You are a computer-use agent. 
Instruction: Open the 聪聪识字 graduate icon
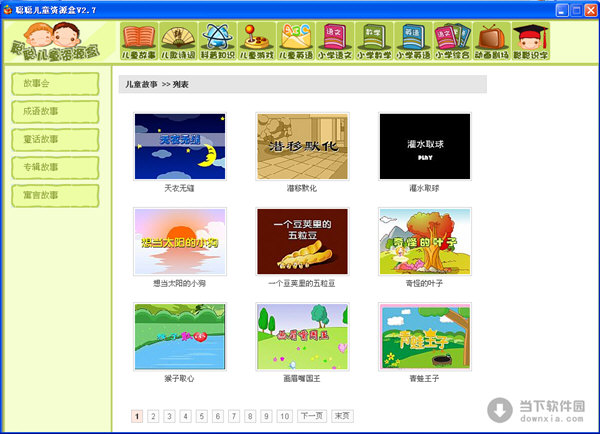530,41
